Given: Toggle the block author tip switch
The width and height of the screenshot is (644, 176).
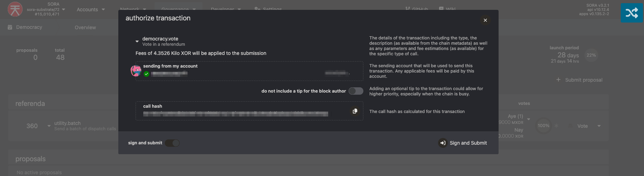Looking at the screenshot, I should [x=356, y=91].
